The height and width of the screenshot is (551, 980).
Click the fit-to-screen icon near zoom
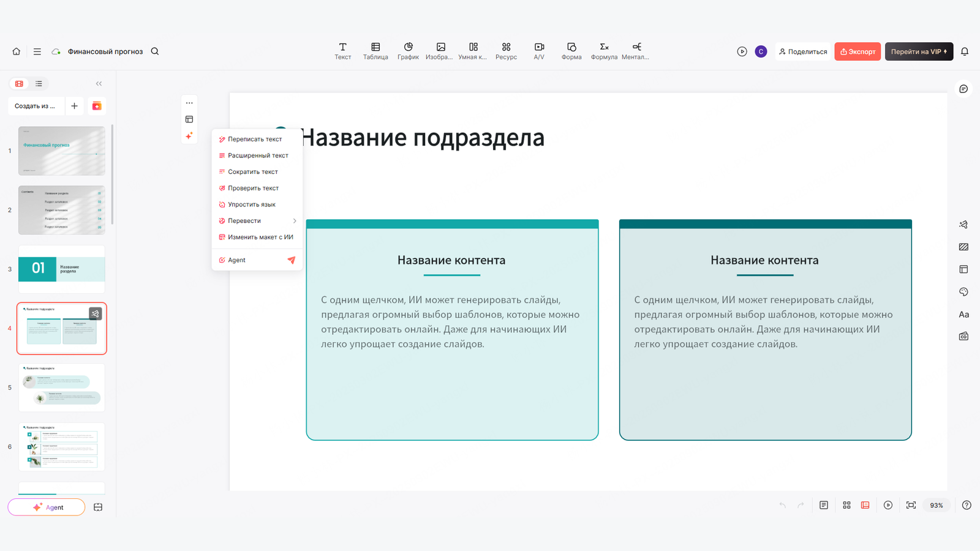click(911, 505)
